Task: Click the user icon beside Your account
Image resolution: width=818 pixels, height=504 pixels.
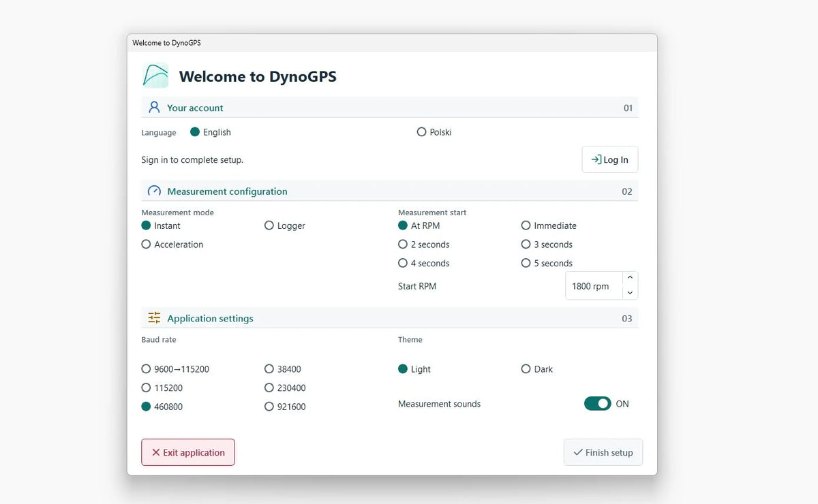Action: [x=154, y=108]
